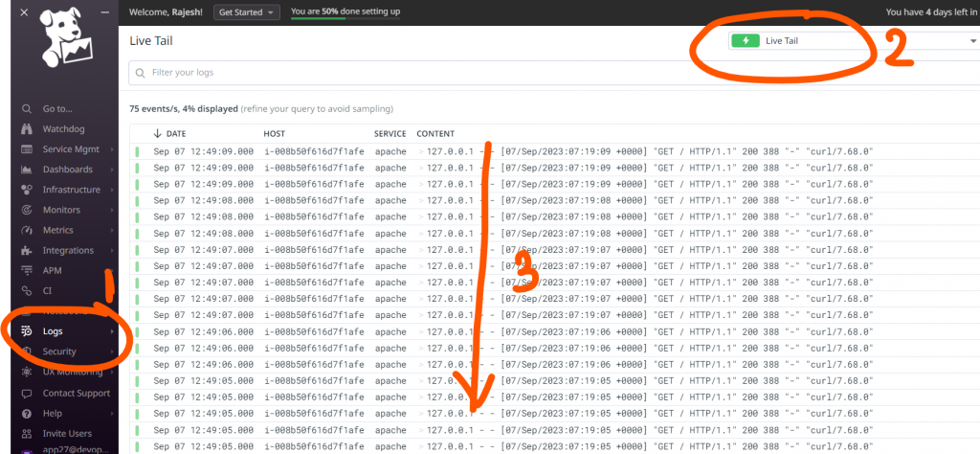The image size is (980, 454).
Task: Open the Dashboards menu in sidebar
Action: [67, 170]
